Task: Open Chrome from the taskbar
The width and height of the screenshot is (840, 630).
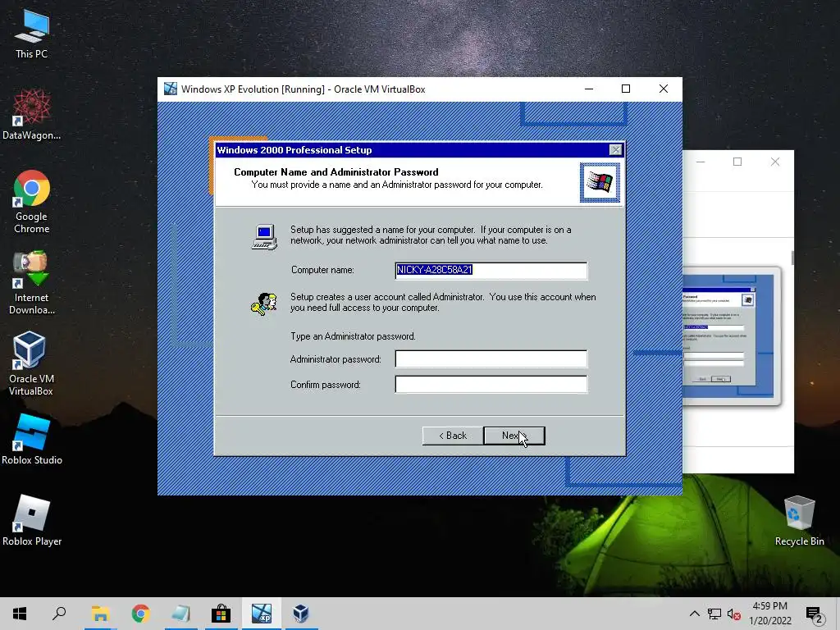Action: pyautogui.click(x=141, y=614)
